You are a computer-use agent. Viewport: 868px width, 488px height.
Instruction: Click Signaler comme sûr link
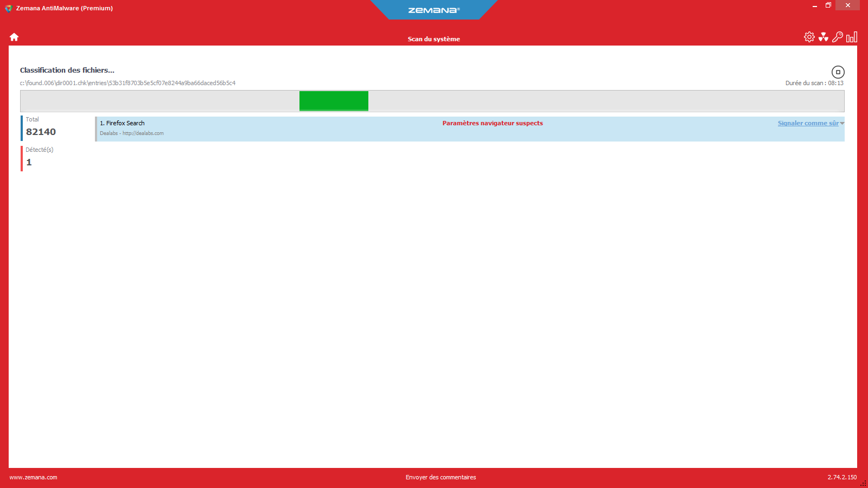click(x=808, y=123)
